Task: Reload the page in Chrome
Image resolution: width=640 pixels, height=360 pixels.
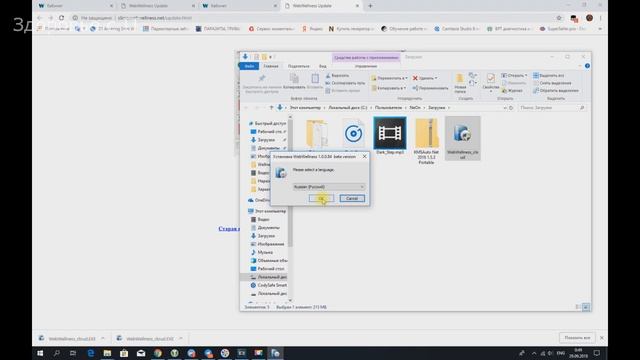Action: (x=61, y=18)
